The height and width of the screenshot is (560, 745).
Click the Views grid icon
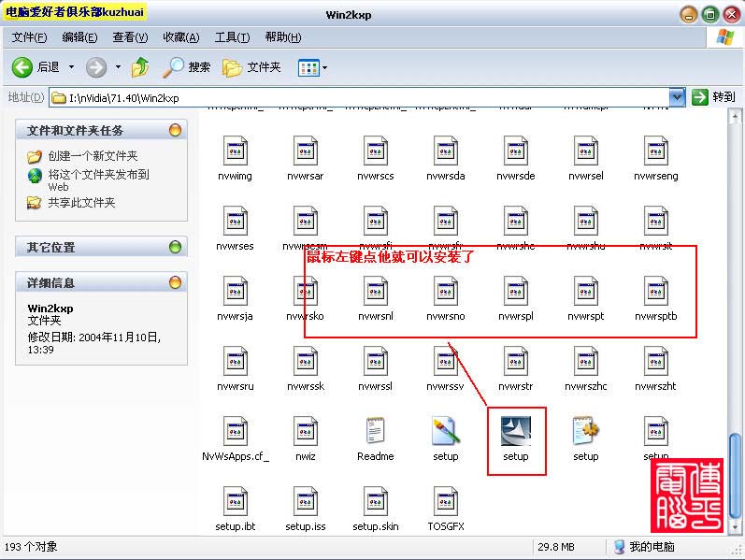tap(308, 67)
